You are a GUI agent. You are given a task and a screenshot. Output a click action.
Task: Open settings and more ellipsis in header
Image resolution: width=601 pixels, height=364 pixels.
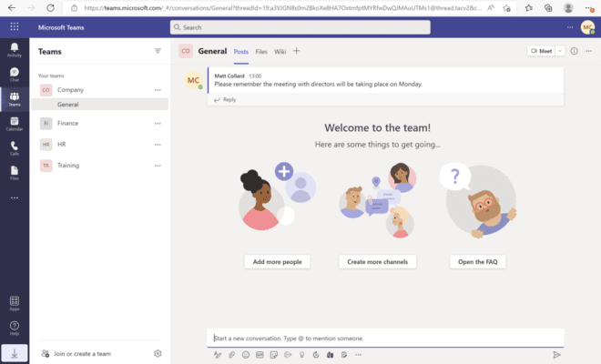pos(570,27)
